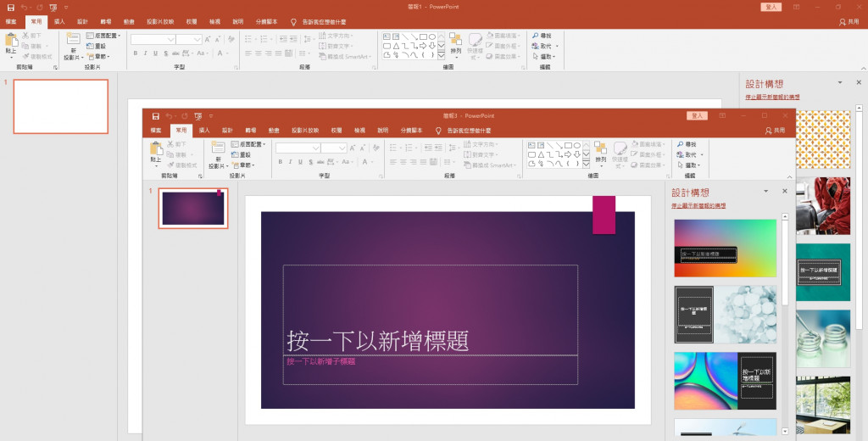868x441 pixels.
Task: Pick the oval shape in 簡報3 shapes gallery
Action: [576, 145]
